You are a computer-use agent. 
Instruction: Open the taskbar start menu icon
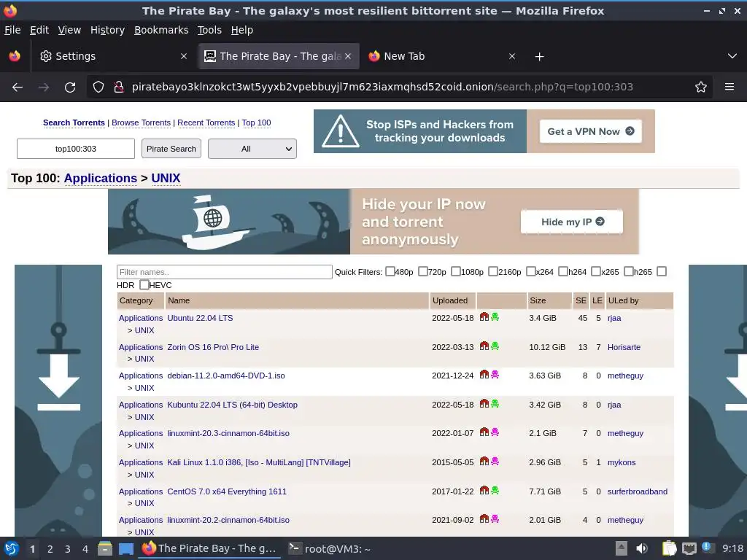click(11, 549)
